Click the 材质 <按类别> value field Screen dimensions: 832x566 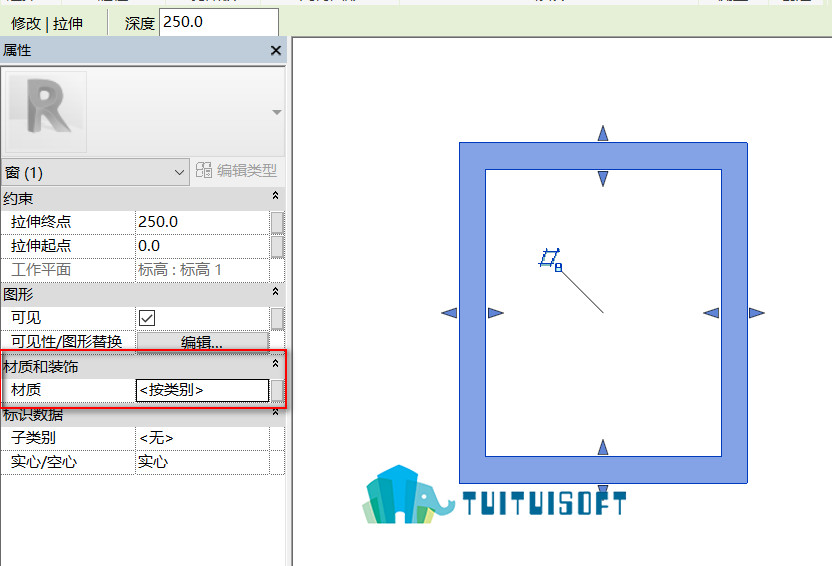click(202, 390)
